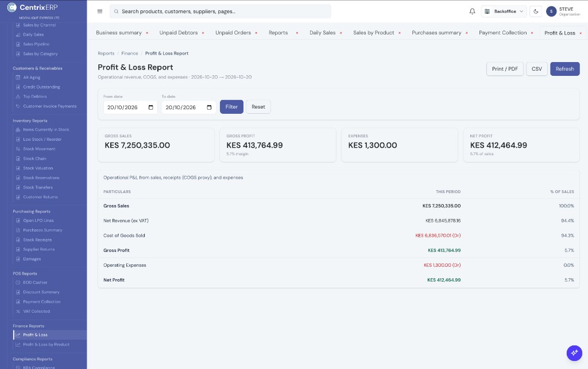
Task: Open AR Aging in the sidebar
Action: tap(32, 78)
